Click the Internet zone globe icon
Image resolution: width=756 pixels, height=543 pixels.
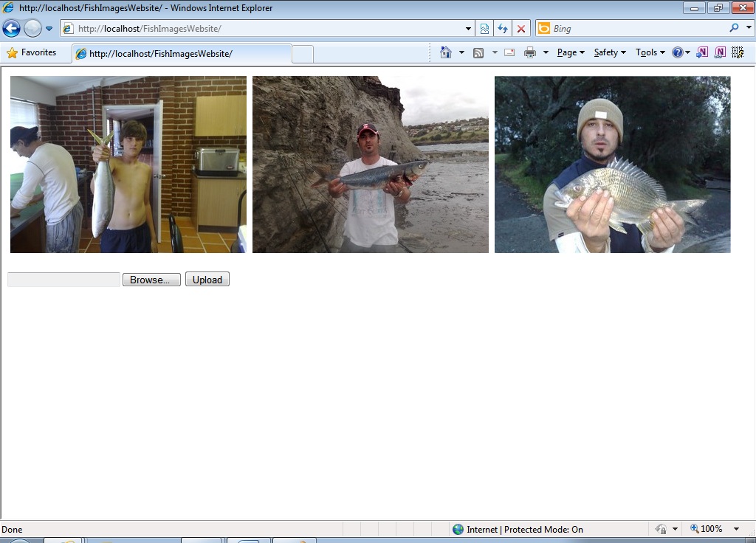(458, 530)
